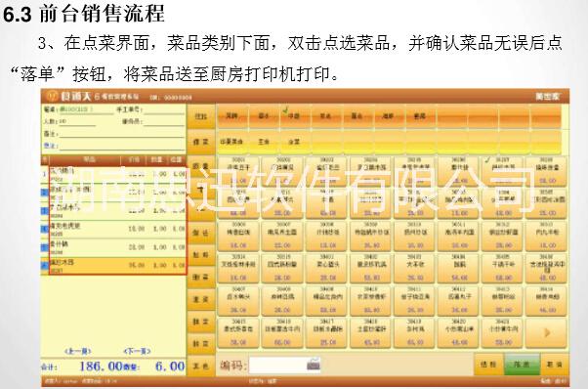
Task: Add dish 小炒黑山羊 to the order
Action: pyautogui.click(x=459, y=332)
